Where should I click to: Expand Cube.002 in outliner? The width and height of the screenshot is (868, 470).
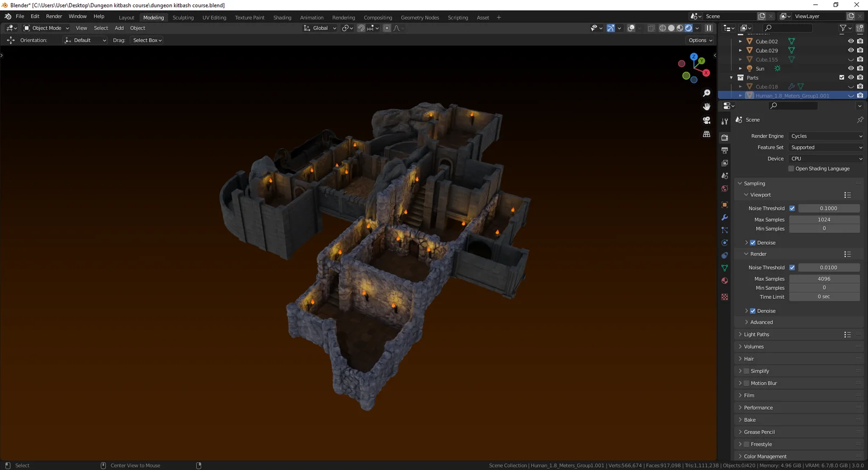[741, 41]
